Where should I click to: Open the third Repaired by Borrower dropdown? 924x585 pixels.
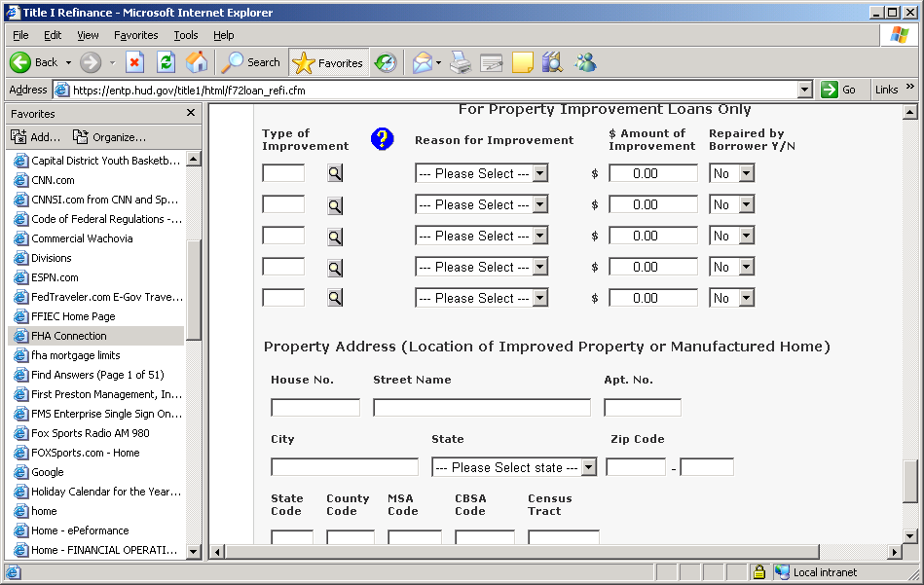[732, 236]
